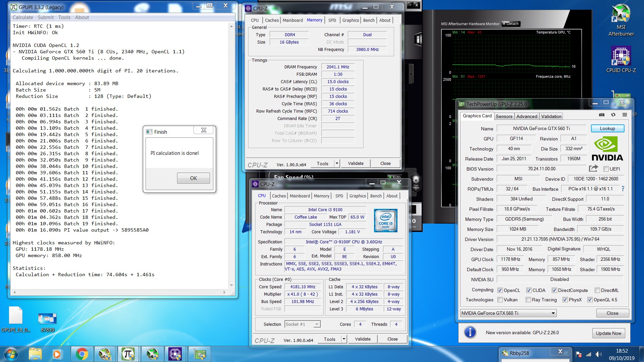
Task: Click the Bus Interface question mark in GPU-Z
Action: 623,189
